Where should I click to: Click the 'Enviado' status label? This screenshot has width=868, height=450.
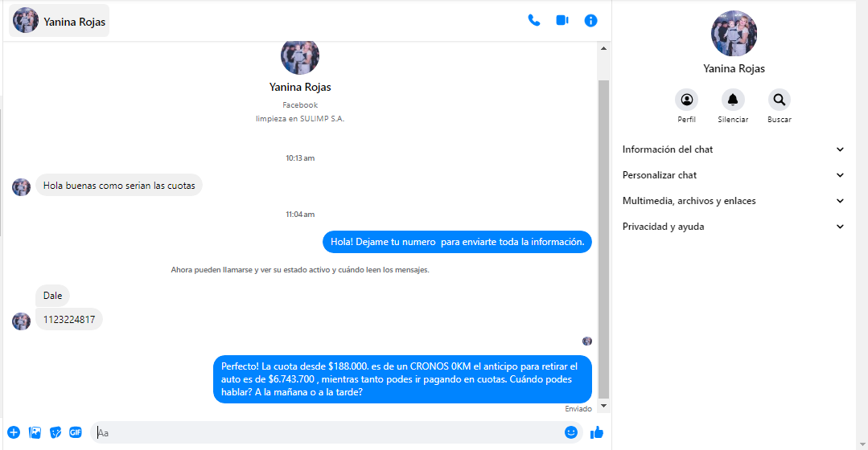578,408
